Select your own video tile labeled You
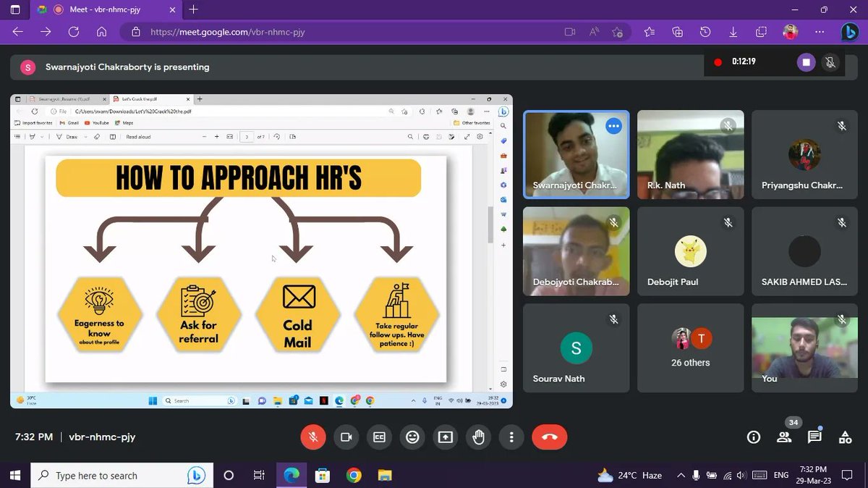 [x=804, y=348]
